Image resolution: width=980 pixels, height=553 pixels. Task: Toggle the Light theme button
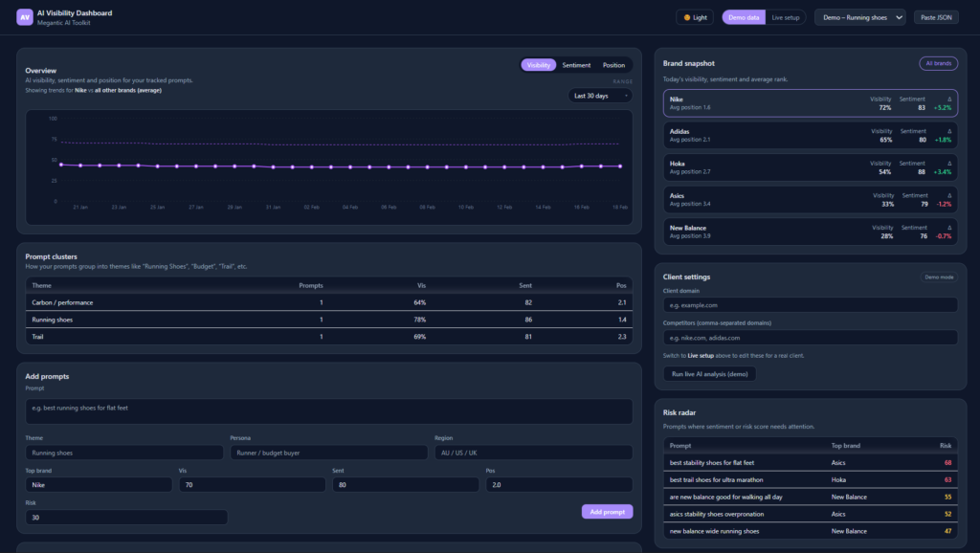click(695, 17)
